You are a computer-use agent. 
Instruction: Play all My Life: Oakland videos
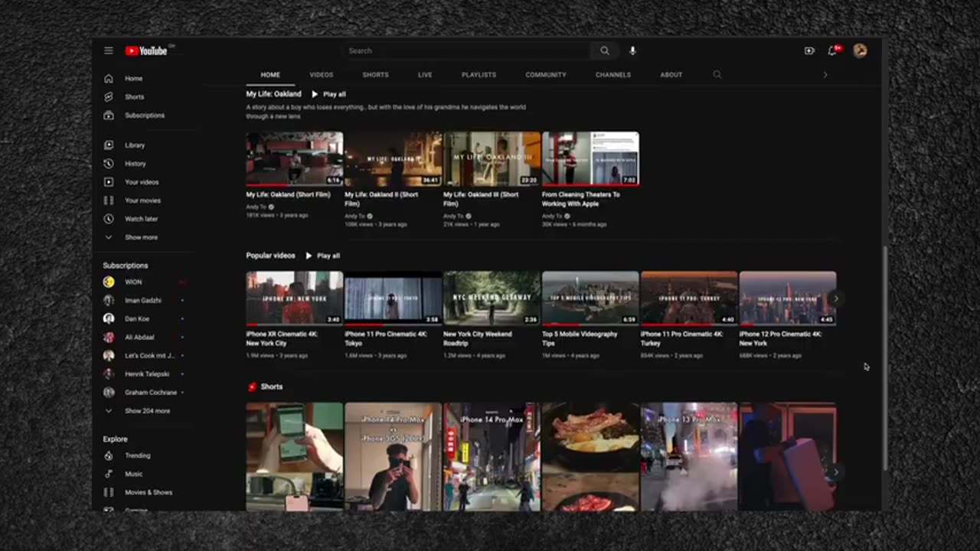(x=328, y=94)
